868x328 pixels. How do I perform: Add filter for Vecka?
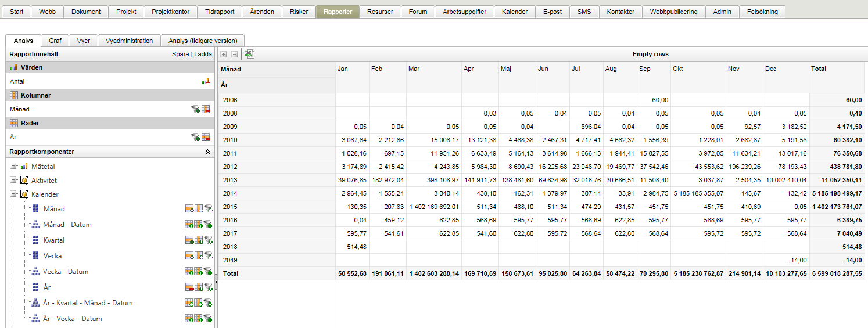pyautogui.click(x=208, y=255)
